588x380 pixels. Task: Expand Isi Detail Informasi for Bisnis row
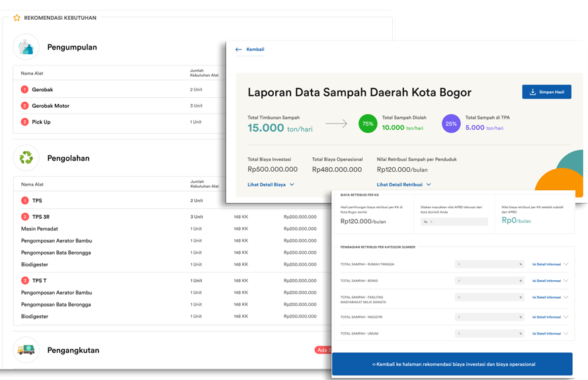point(550,281)
